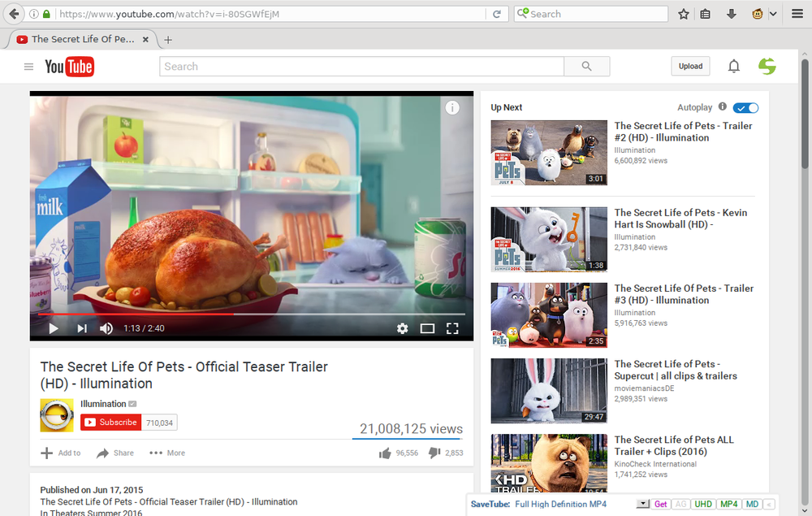Skip to next video

[x=82, y=328]
